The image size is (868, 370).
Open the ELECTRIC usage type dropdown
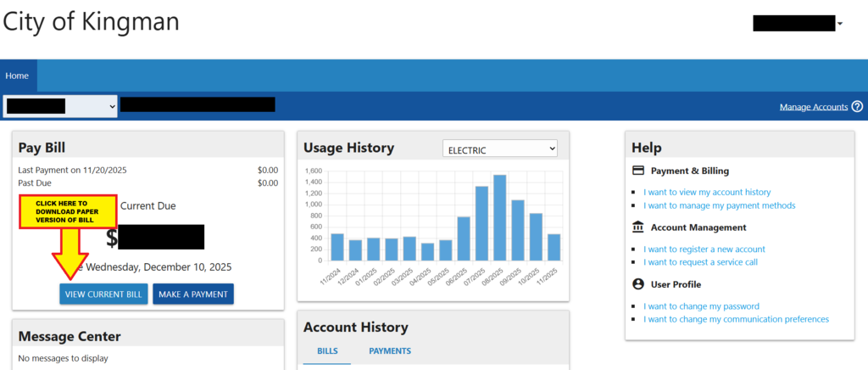coord(500,149)
